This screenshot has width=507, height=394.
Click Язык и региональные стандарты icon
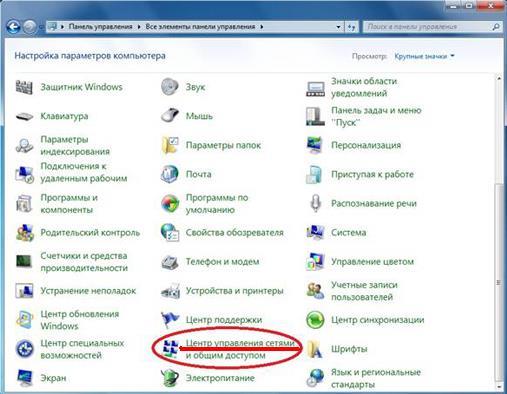point(315,378)
